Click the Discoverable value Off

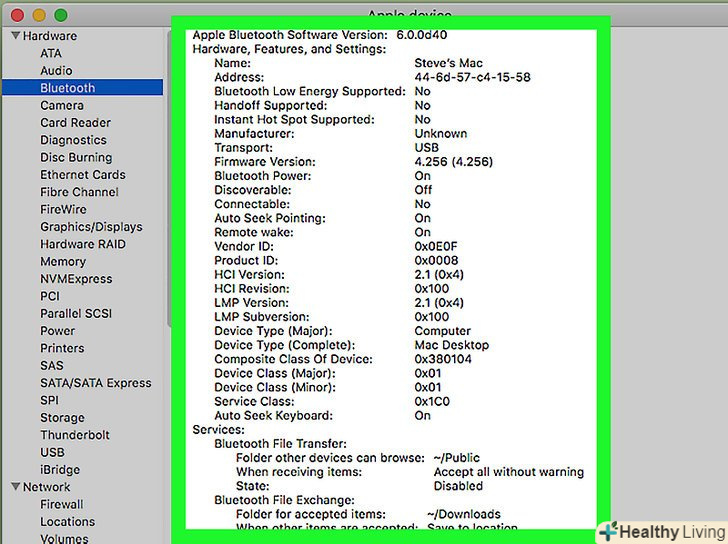coord(423,190)
